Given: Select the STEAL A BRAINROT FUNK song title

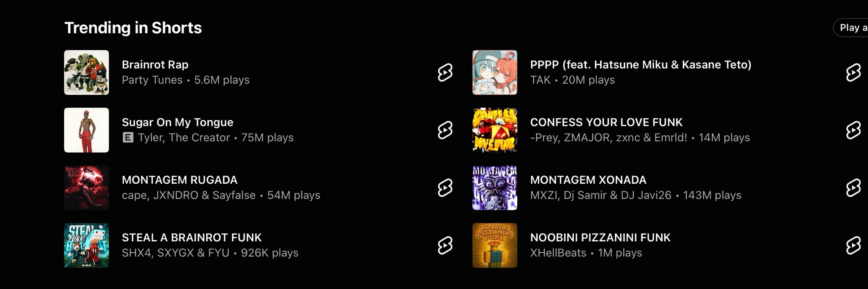Looking at the screenshot, I should [191, 237].
